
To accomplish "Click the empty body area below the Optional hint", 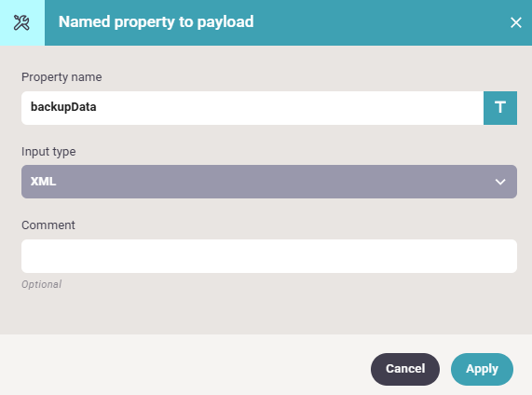I will point(265,312).
